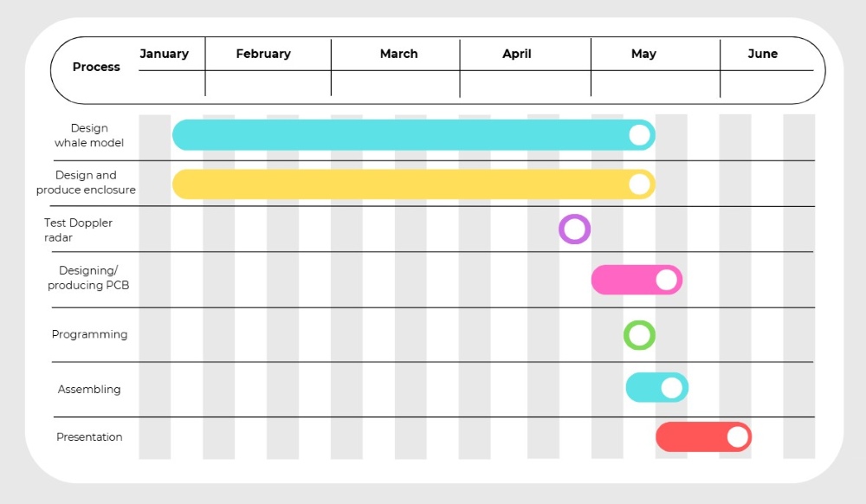Click the Designing/producing PCB row label

tap(88, 278)
